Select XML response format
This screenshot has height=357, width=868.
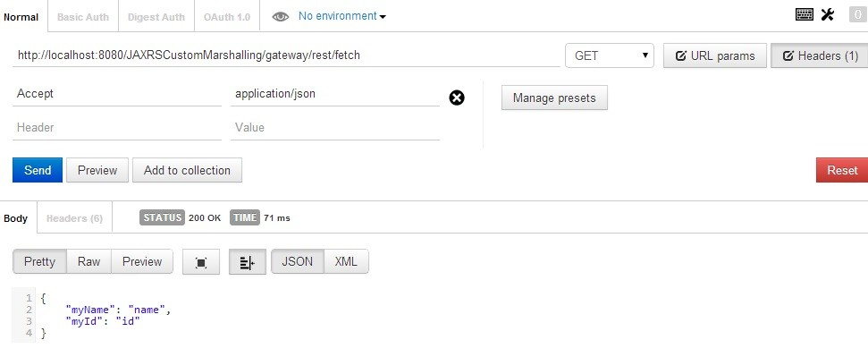pos(346,261)
